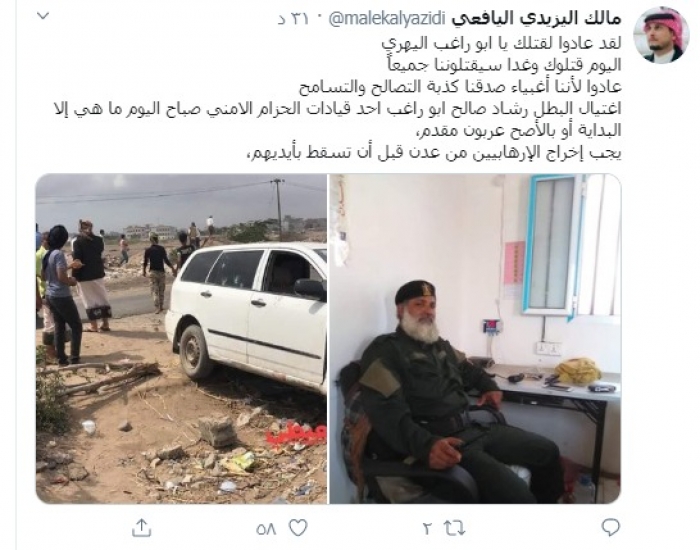
Task: Show the likes count ٥٨
Action: (267, 529)
